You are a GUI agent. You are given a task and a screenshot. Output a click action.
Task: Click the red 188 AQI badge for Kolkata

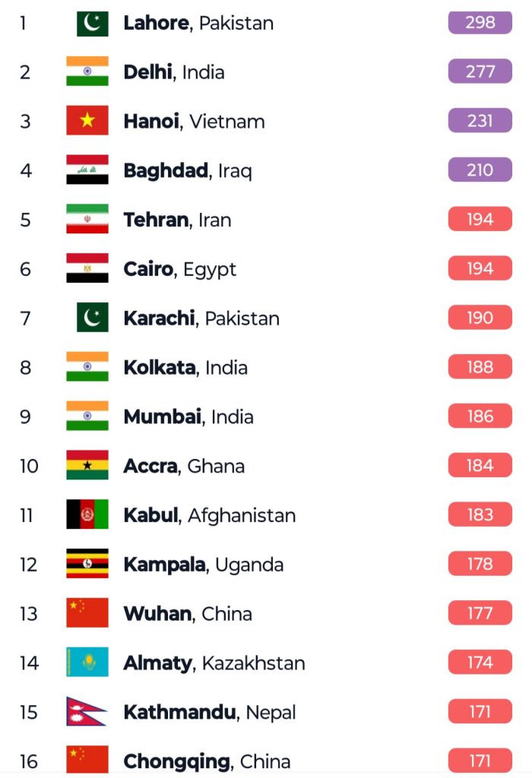pyautogui.click(x=480, y=367)
